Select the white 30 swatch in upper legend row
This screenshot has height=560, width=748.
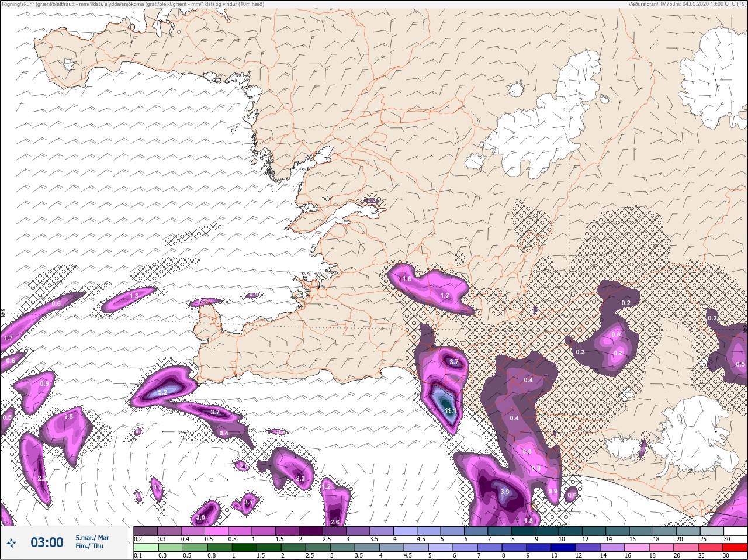click(x=735, y=531)
